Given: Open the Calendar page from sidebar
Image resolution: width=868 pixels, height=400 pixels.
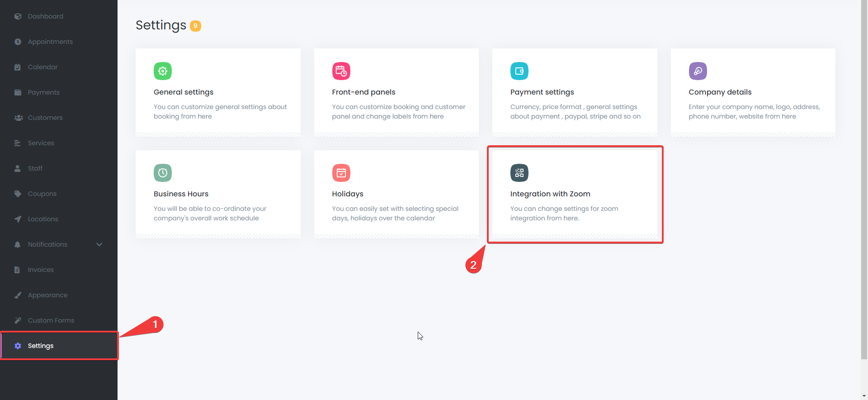Looking at the screenshot, I should [42, 67].
